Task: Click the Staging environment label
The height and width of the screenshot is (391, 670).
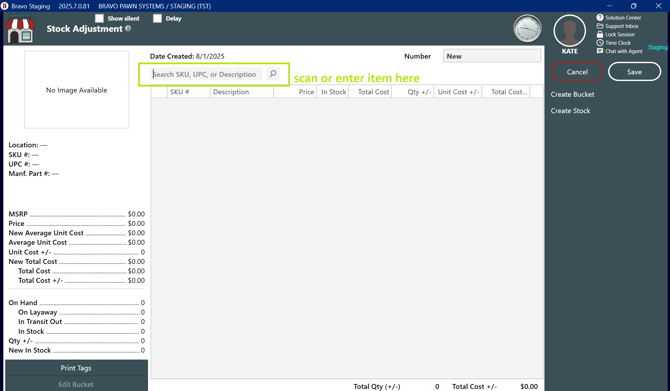Action: pyautogui.click(x=657, y=47)
